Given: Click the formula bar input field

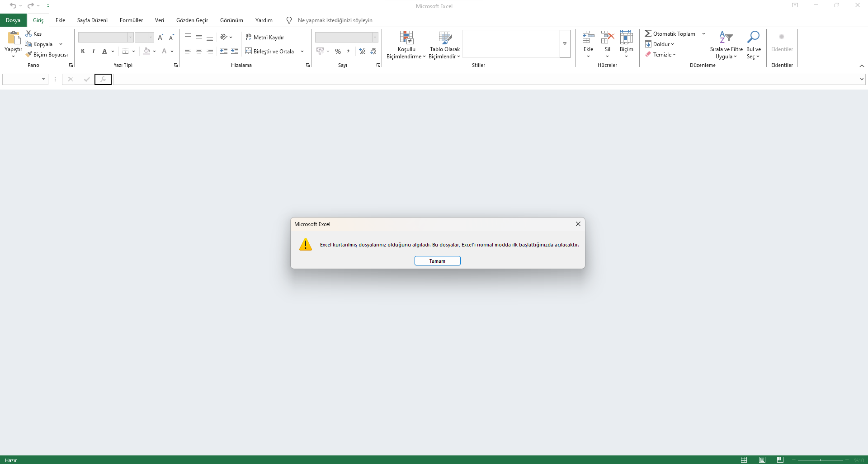Looking at the screenshot, I should click(x=486, y=79).
